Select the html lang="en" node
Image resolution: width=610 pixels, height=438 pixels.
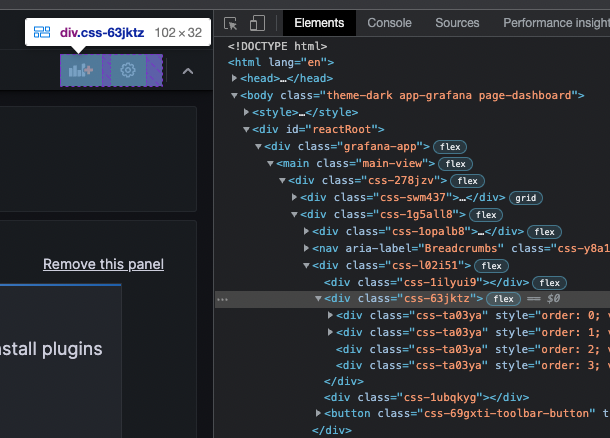[281, 62]
